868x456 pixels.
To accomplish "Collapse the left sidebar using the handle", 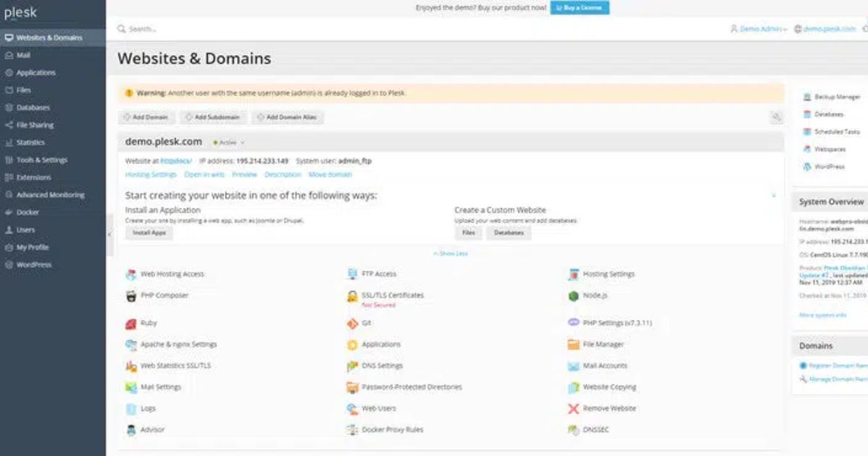I will [x=110, y=234].
